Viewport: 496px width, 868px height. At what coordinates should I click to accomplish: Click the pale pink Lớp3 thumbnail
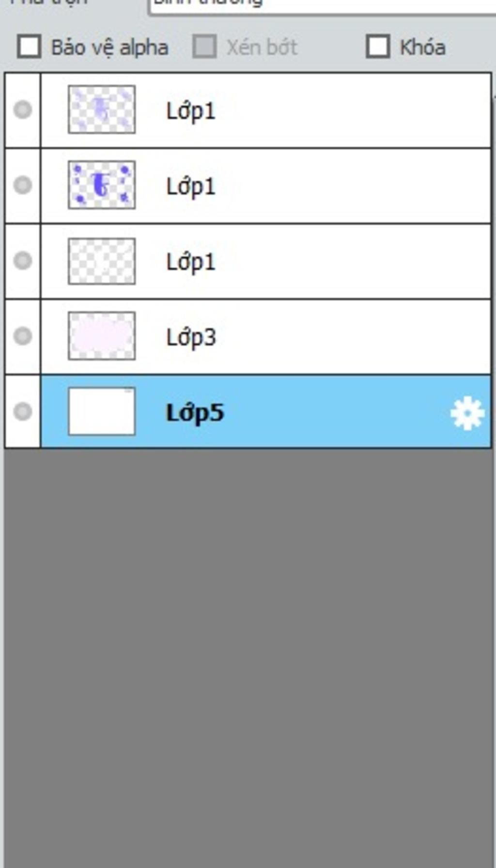coord(102,336)
